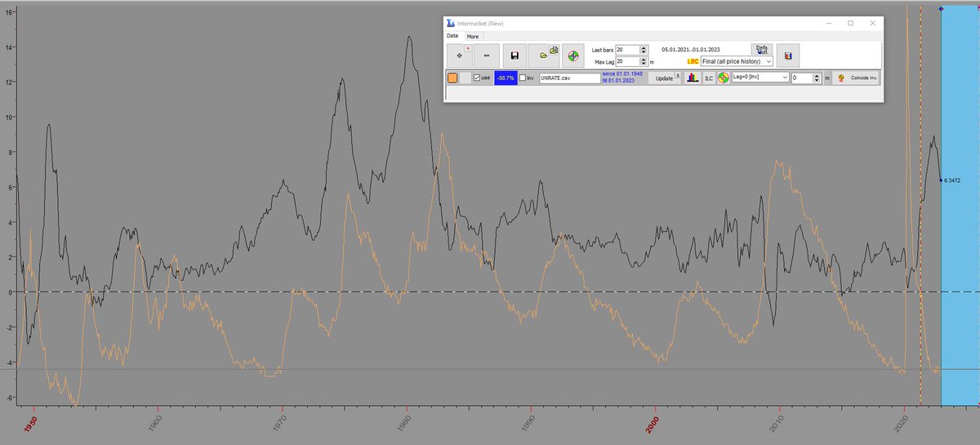The height and width of the screenshot is (445, 980).
Task: Toggle the 'Inv' checkbox
Action: [x=523, y=78]
